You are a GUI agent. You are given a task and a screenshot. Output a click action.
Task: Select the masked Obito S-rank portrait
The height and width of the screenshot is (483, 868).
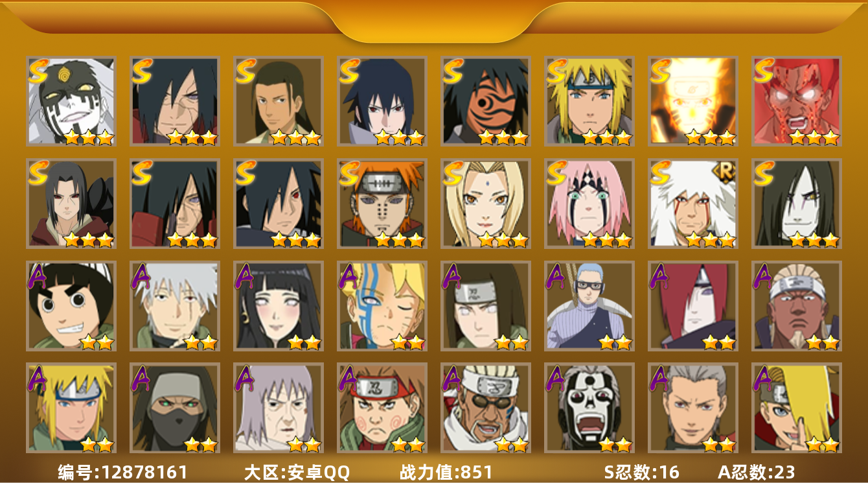[486, 100]
